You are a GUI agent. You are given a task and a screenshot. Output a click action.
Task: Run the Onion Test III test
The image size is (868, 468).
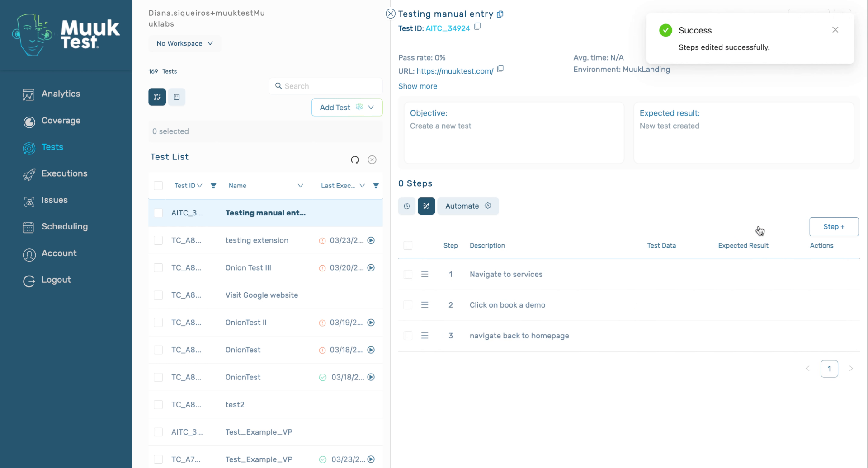pyautogui.click(x=371, y=268)
